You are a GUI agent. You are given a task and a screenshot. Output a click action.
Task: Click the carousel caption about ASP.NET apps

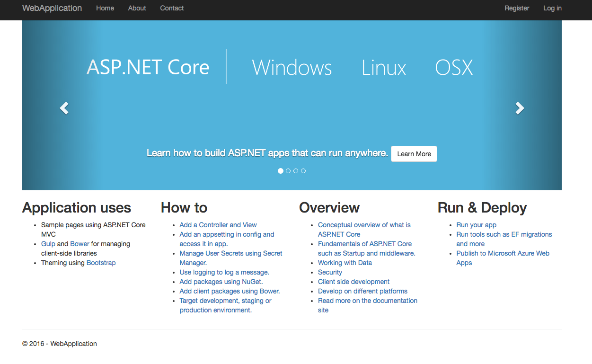tap(267, 153)
